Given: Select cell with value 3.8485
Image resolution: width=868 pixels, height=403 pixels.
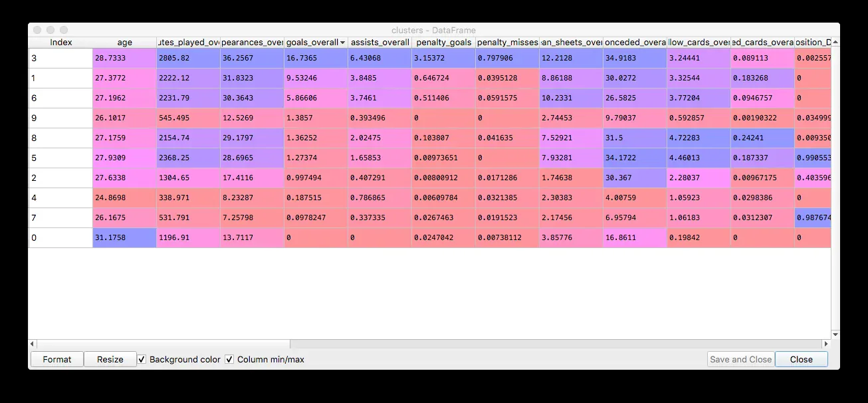Looking at the screenshot, I should coord(380,78).
